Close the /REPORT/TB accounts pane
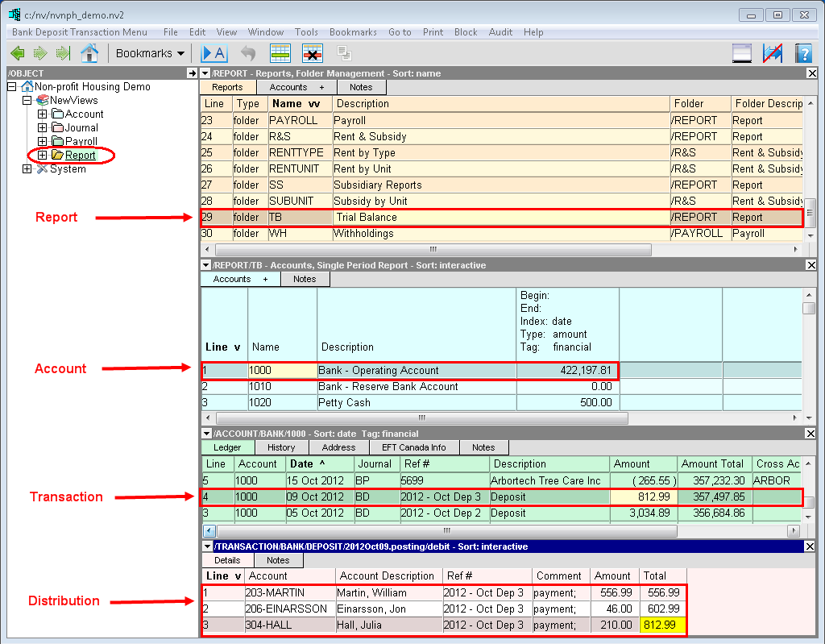The height and width of the screenshot is (644, 825). (811, 265)
